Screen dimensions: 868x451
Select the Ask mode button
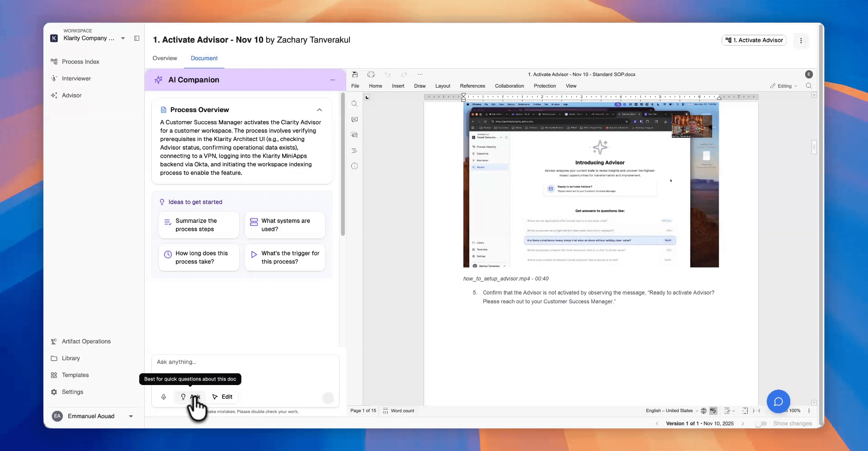[190, 397]
